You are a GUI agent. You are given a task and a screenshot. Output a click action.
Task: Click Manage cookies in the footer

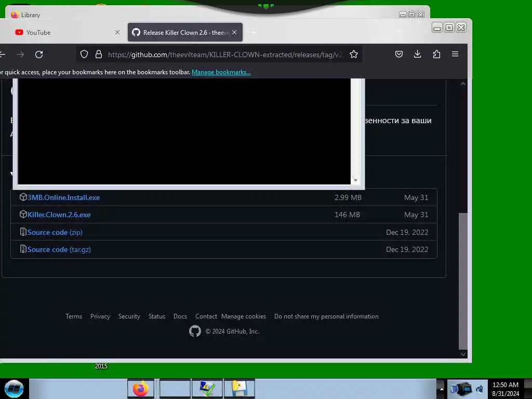click(244, 316)
